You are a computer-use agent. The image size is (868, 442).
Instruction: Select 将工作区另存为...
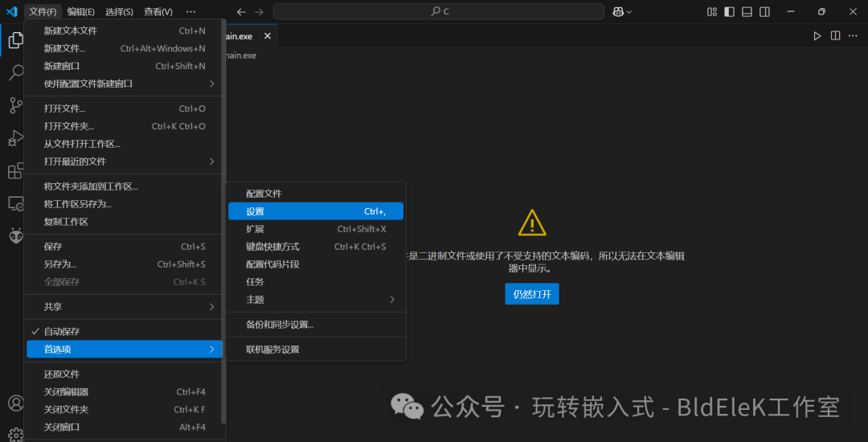tap(125, 204)
